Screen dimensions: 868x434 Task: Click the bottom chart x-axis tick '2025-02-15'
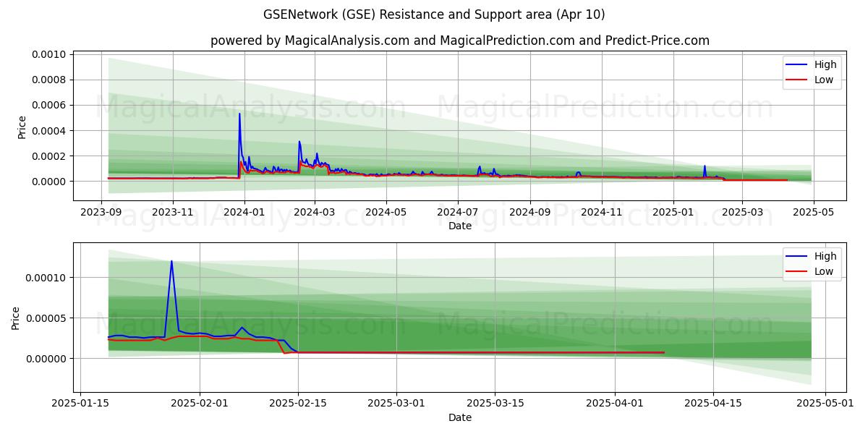tap(298, 404)
